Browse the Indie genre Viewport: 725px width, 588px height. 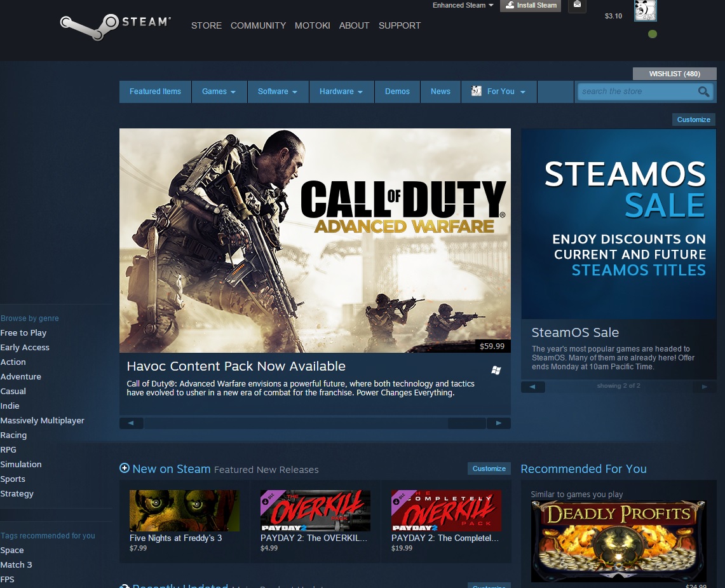10,406
